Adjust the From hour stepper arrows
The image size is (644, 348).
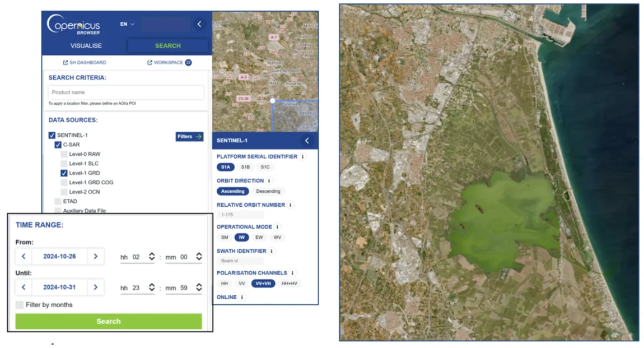point(152,257)
